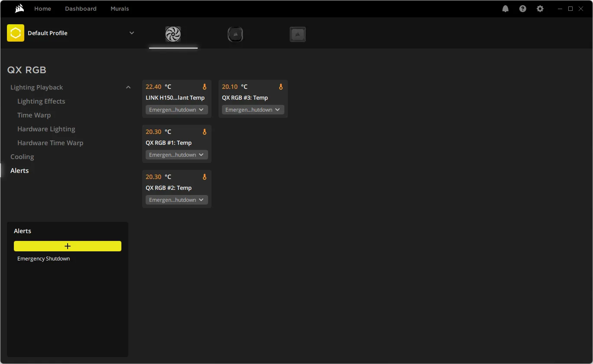Open alert dropdown on QX RGB #2 card
Viewport: 593px width, 364px height.
(x=177, y=200)
